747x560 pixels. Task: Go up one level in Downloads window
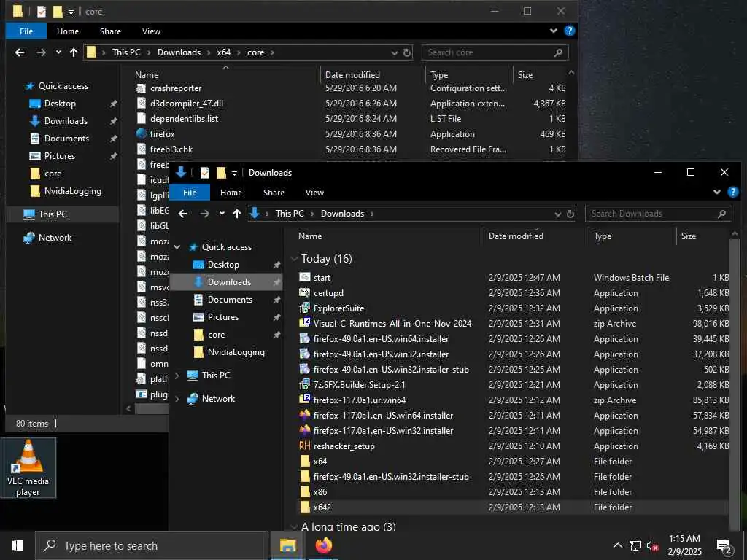tap(237, 214)
